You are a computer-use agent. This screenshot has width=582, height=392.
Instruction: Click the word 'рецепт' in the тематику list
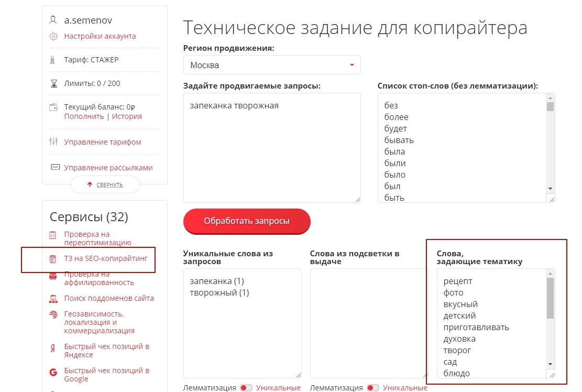pos(458,281)
